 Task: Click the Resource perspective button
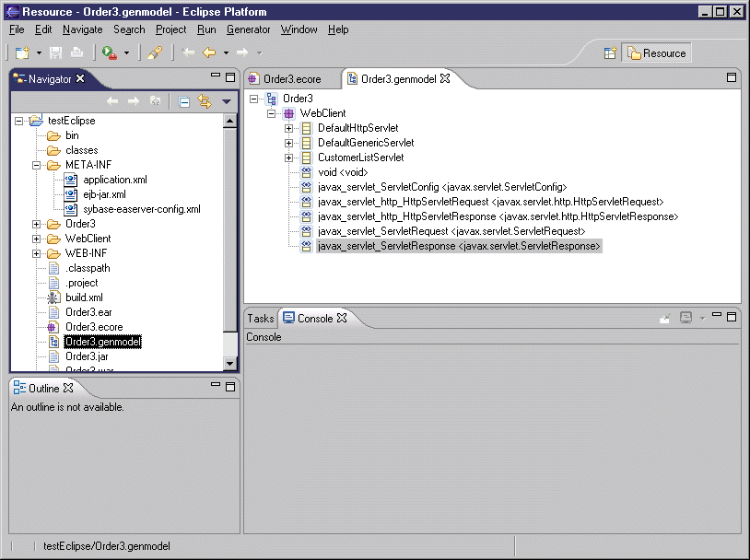tap(657, 53)
